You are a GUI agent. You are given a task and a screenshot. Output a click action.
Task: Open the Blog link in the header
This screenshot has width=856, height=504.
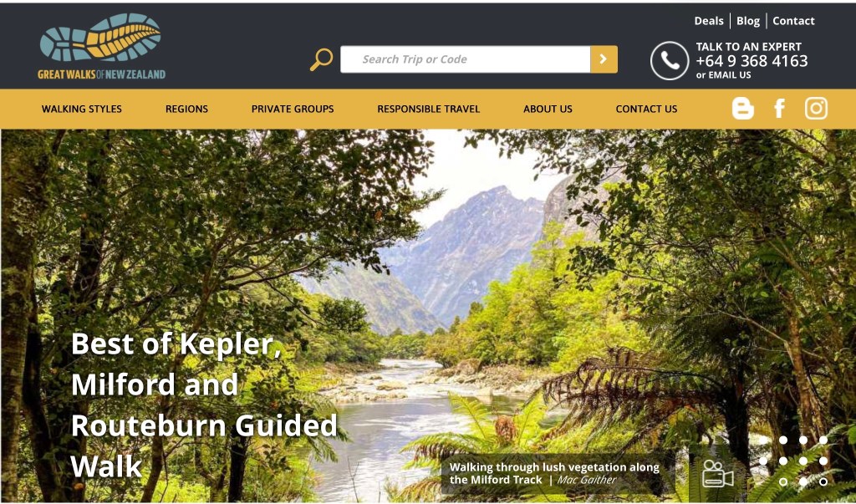point(748,21)
